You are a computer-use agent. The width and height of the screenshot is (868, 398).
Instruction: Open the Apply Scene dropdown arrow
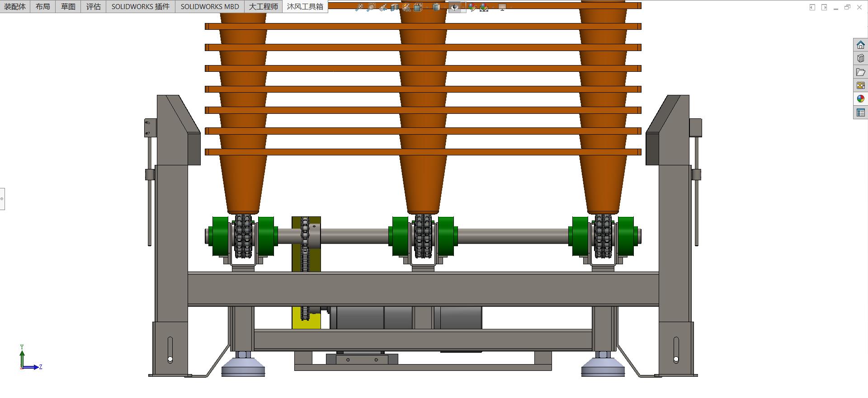point(493,7)
